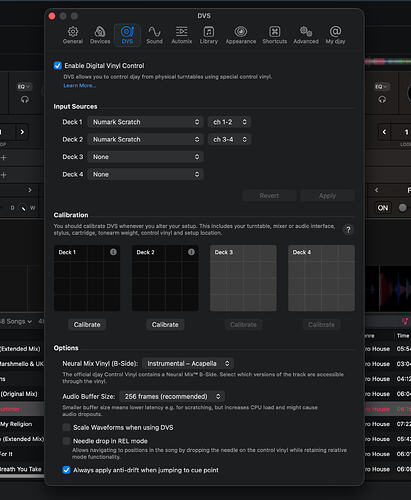Open right deck EQ dropdown in djay

(381, 87)
